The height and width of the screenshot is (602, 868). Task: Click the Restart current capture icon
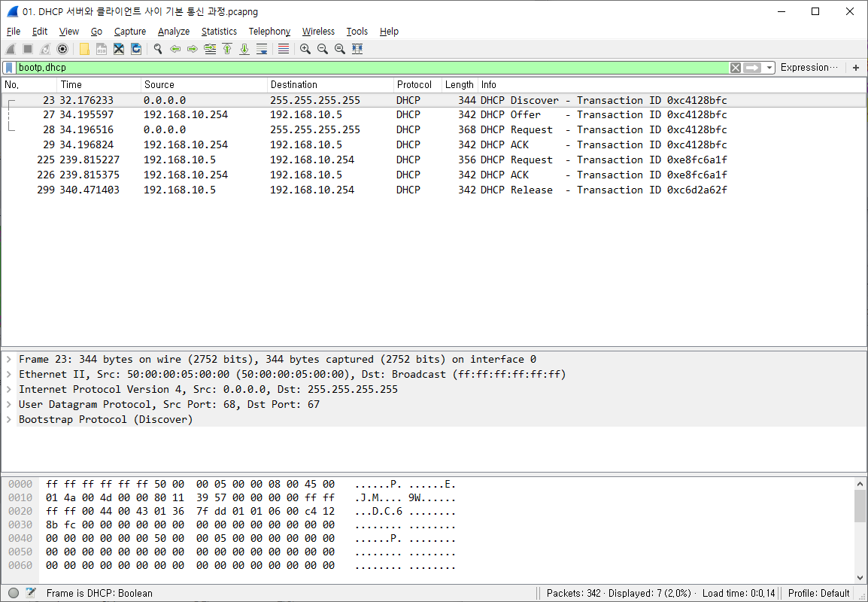tap(45, 50)
